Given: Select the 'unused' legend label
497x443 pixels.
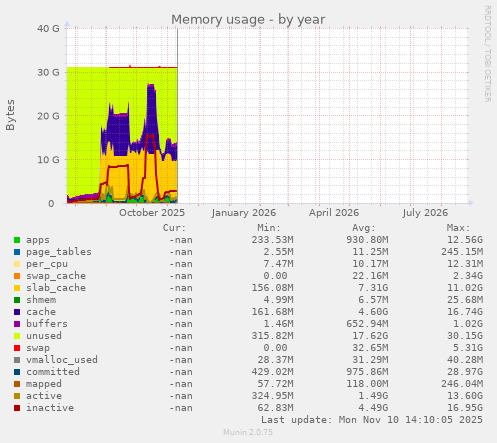Looking at the screenshot, I should (44, 336).
